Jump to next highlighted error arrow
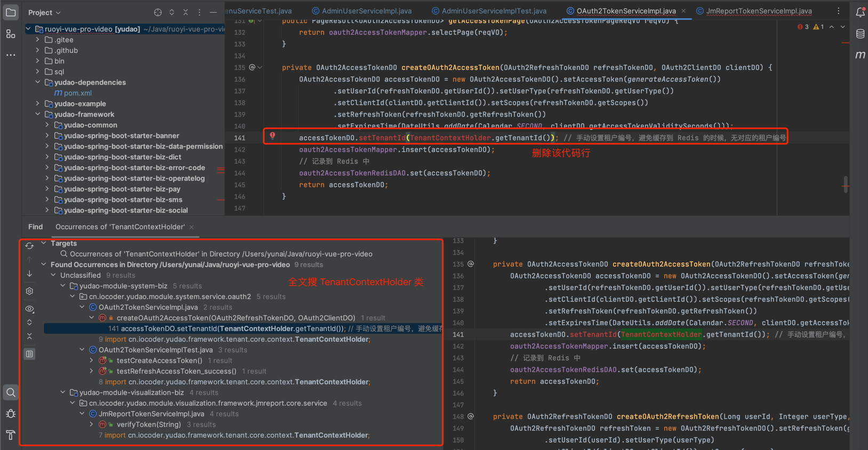Screen dimensions: 868x450 point(842,27)
